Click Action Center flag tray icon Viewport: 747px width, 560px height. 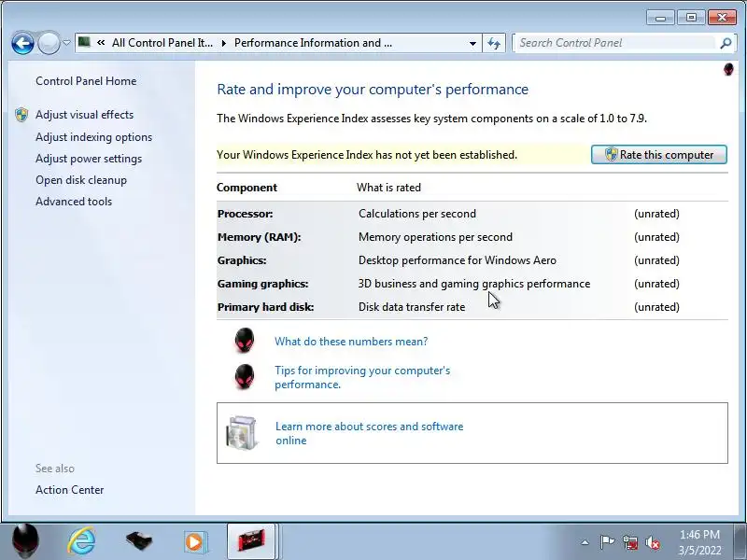[607, 542]
